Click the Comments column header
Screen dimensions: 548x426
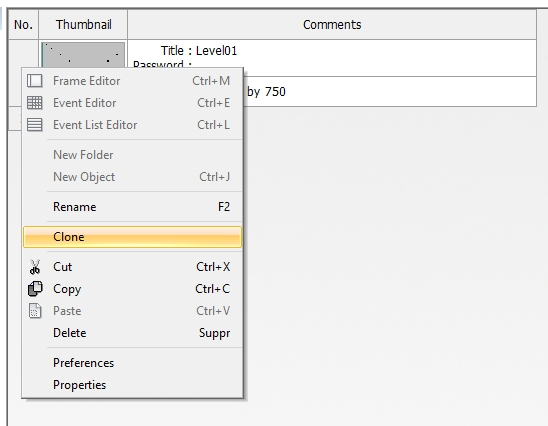pyautogui.click(x=332, y=24)
